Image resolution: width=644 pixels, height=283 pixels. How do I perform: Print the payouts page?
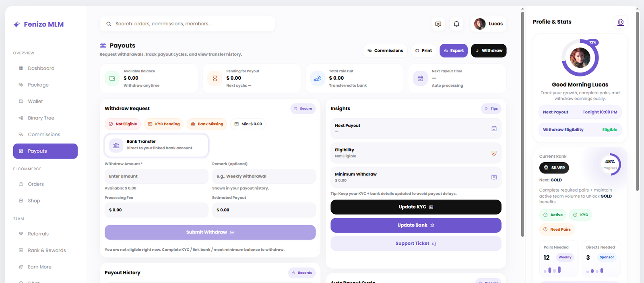point(423,51)
